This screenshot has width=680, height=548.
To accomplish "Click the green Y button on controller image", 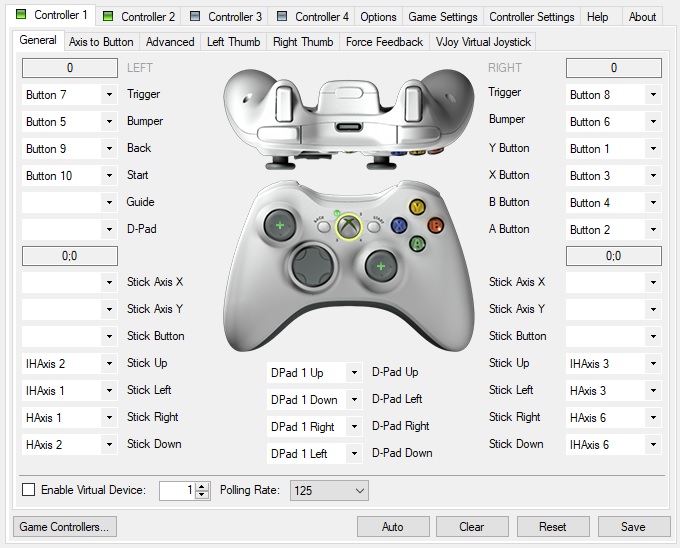I will pyautogui.click(x=417, y=207).
